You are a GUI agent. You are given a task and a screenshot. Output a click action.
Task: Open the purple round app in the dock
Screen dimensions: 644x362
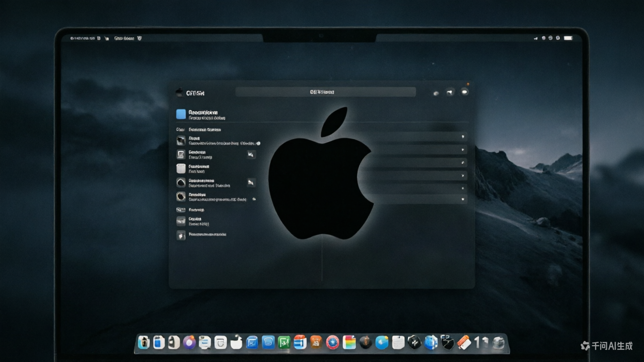[x=189, y=342]
